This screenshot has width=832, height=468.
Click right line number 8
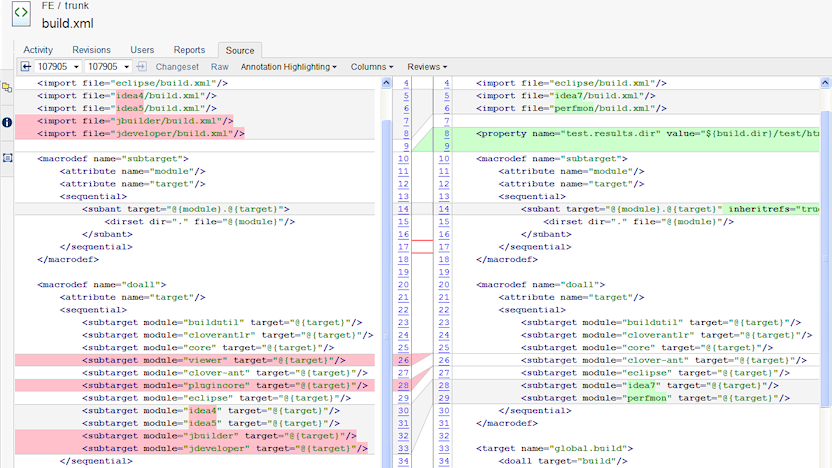coord(447,134)
